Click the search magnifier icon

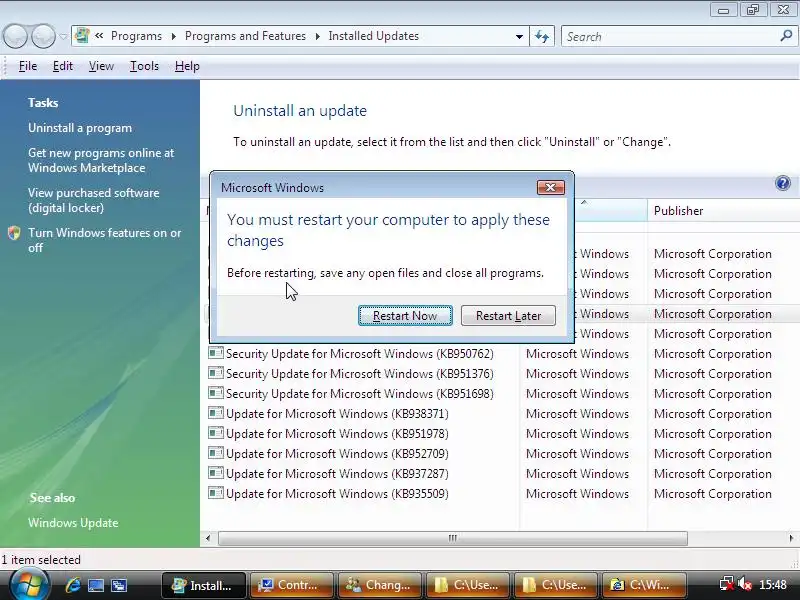[x=786, y=36]
